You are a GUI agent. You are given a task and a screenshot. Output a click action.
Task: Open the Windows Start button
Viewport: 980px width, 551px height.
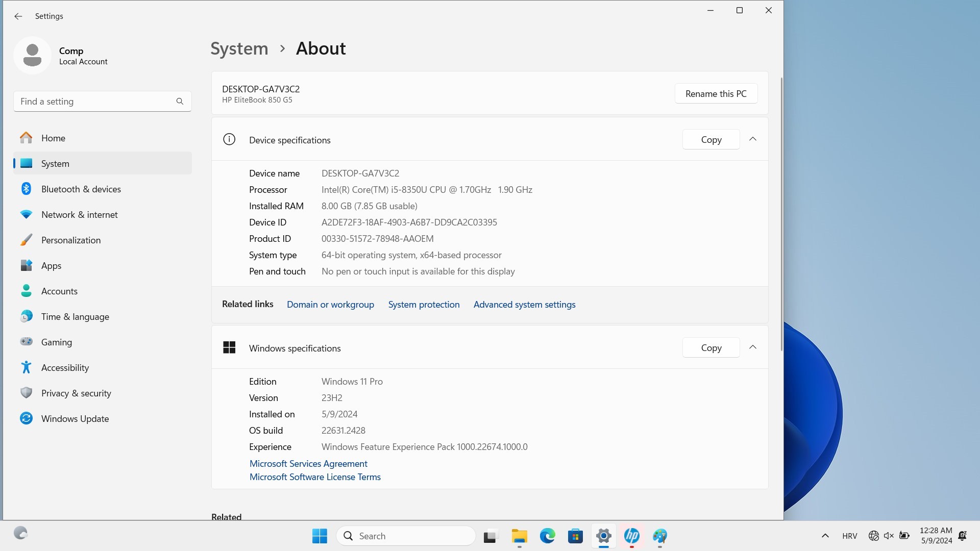click(320, 536)
